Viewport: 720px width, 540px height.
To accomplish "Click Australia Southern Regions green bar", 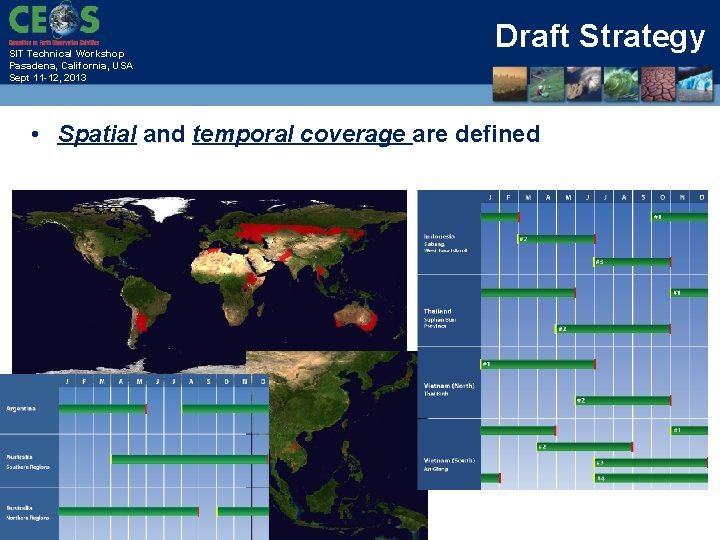I will 190,459.
